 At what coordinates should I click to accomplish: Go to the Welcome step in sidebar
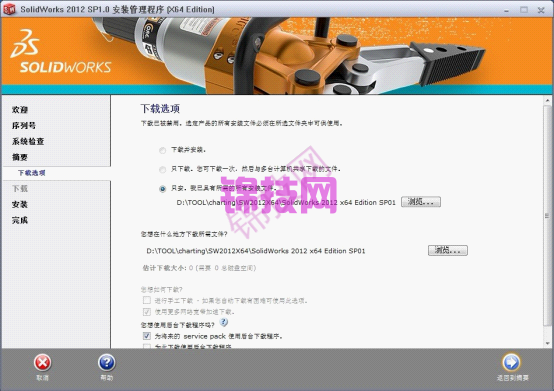coord(20,109)
